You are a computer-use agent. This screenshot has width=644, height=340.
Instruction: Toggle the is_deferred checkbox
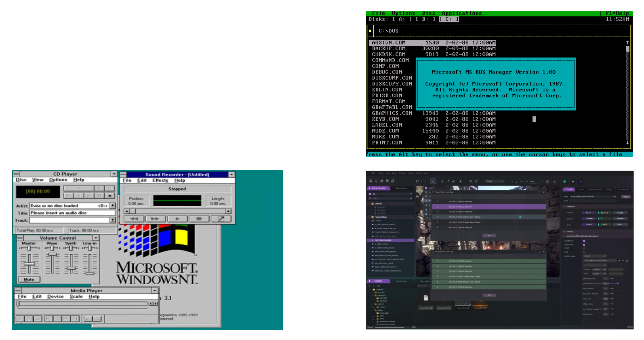point(584,241)
